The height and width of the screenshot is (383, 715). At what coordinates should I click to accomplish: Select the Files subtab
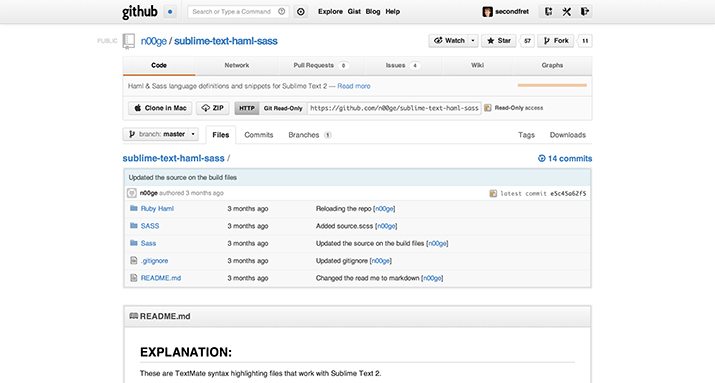[221, 135]
